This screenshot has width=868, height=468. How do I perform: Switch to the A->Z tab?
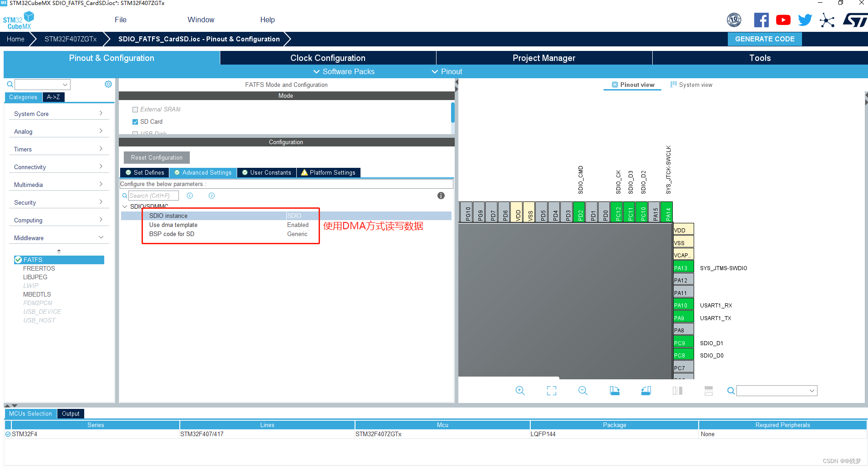(53, 97)
